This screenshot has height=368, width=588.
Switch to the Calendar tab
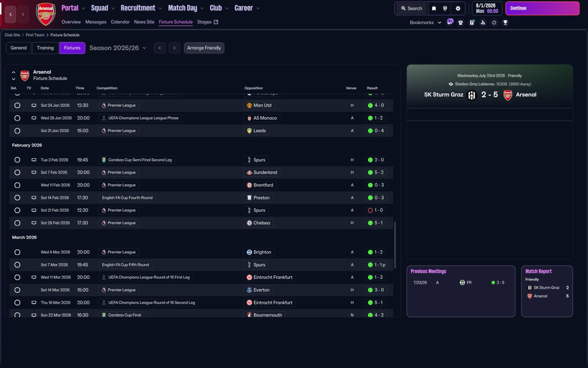tap(120, 22)
